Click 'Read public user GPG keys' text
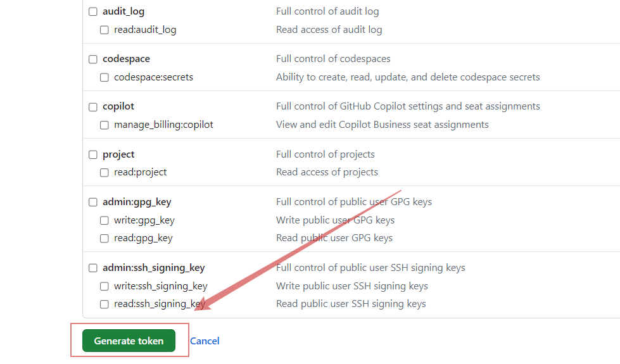The image size is (620, 364). [x=334, y=238]
